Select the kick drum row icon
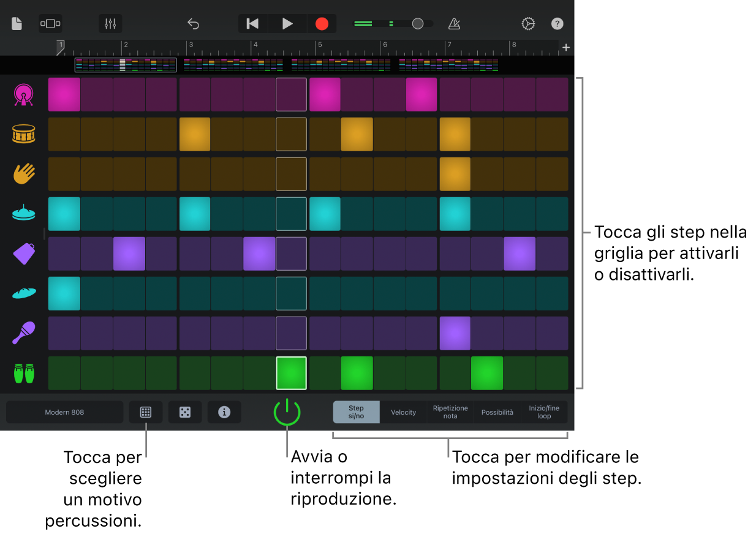 pyautogui.click(x=23, y=94)
